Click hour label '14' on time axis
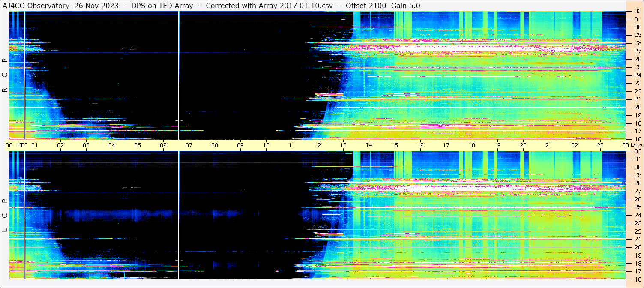The width and height of the screenshot is (644, 288). [x=369, y=145]
